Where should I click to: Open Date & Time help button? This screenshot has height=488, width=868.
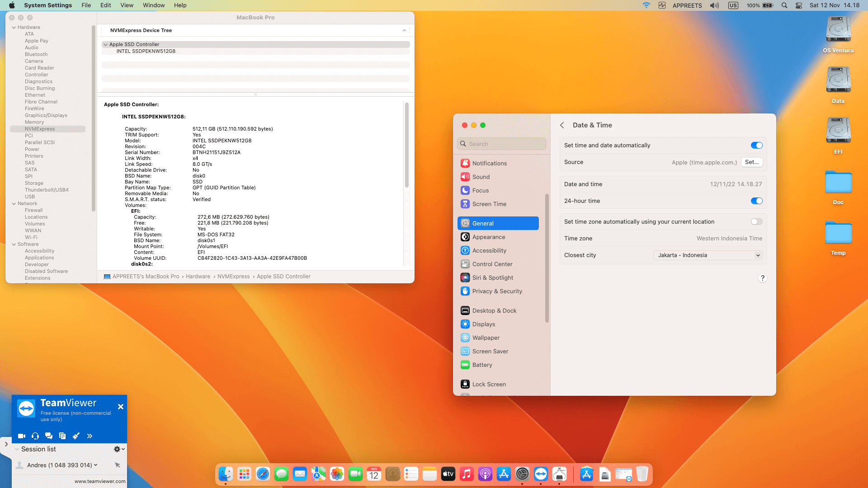point(762,278)
